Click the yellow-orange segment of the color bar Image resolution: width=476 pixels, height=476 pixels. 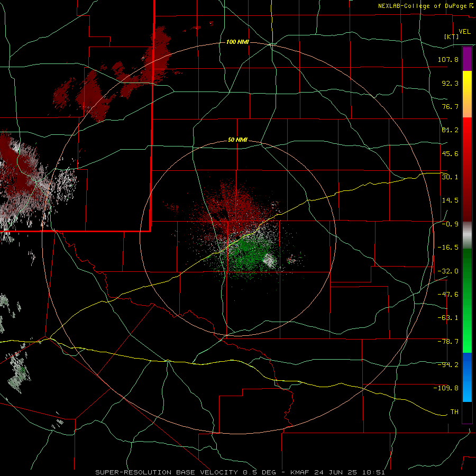pyautogui.click(x=467, y=94)
